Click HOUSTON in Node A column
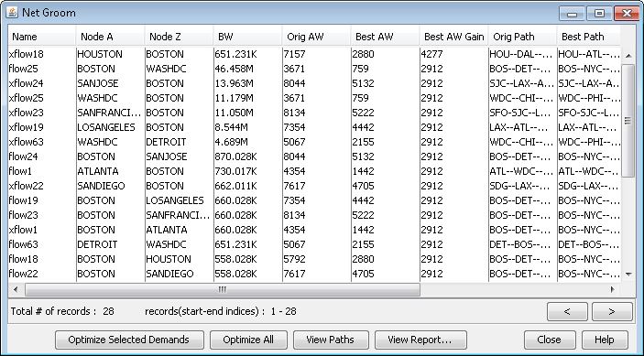Viewport: 644px width, 356px height. tap(100, 54)
